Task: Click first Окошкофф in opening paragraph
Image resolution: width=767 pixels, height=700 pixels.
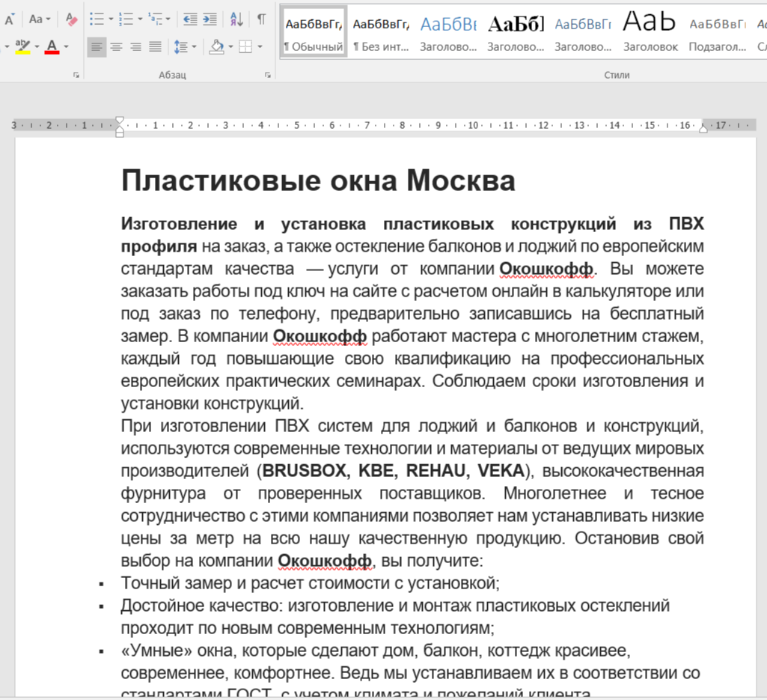Action: [546, 269]
